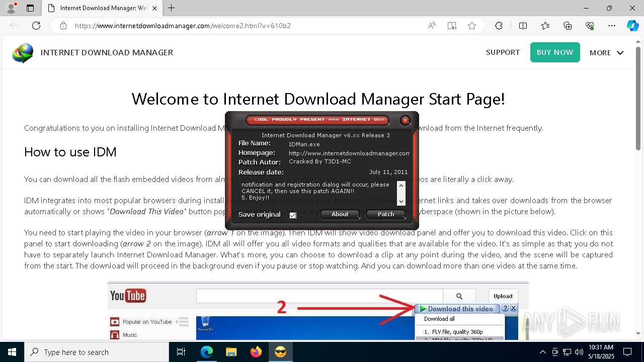Screen dimensions: 644x362
Task: Open the Edge tab actions menu icon
Action: tap(30, 8)
